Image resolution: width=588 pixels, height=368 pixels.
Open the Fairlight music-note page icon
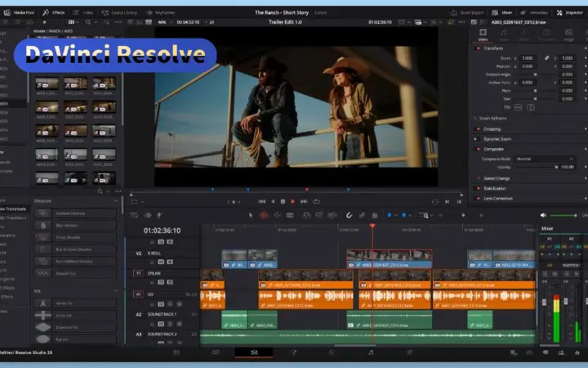(x=371, y=352)
